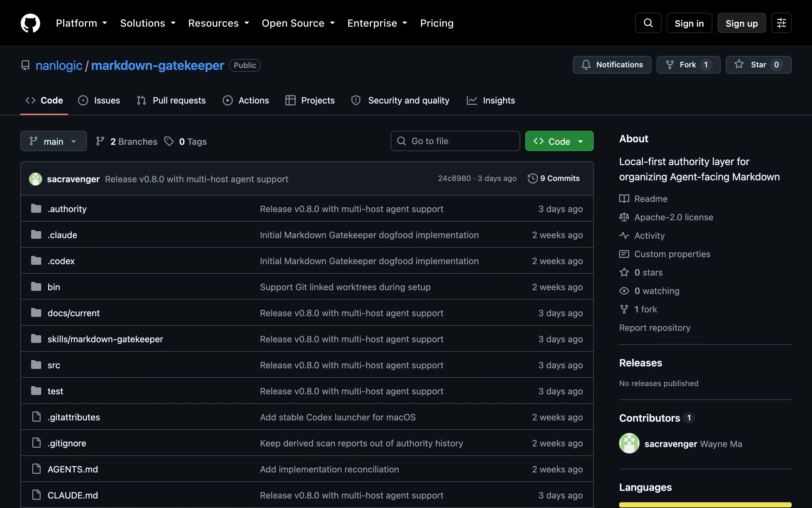Viewport: 812px width, 508px height.
Task: Open 'Add implementation reconciliation' commit message
Action: (x=330, y=469)
